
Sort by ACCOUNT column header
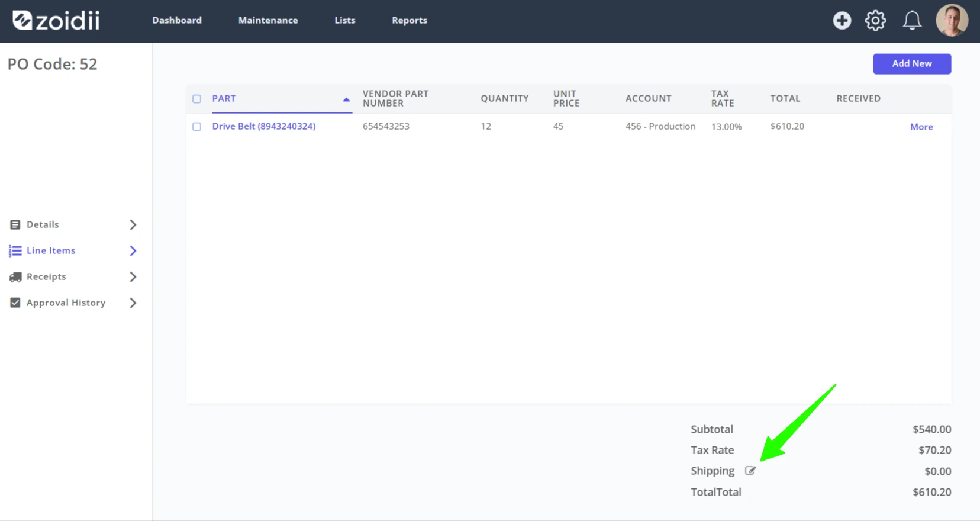coord(649,98)
